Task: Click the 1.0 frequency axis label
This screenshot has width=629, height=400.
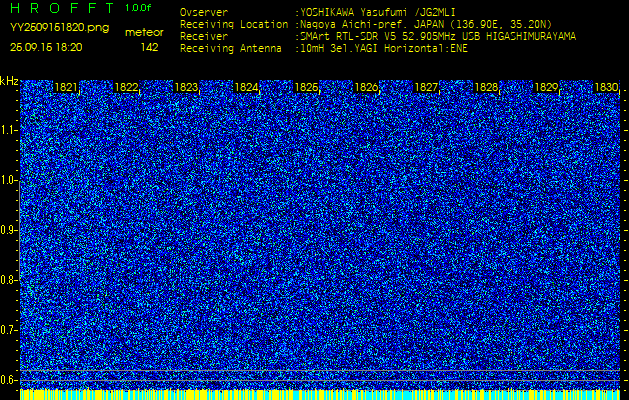Action: [x=7, y=181]
